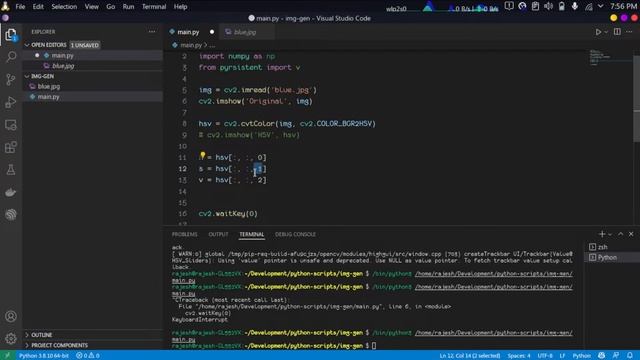Open the Testing flask view
The image size is (640, 360).
click(11, 169)
